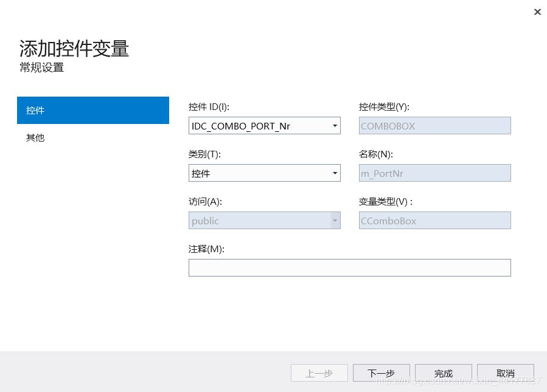547x392 pixels.
Task: Select the 控件 tab in sidebar
Action: pos(93,110)
